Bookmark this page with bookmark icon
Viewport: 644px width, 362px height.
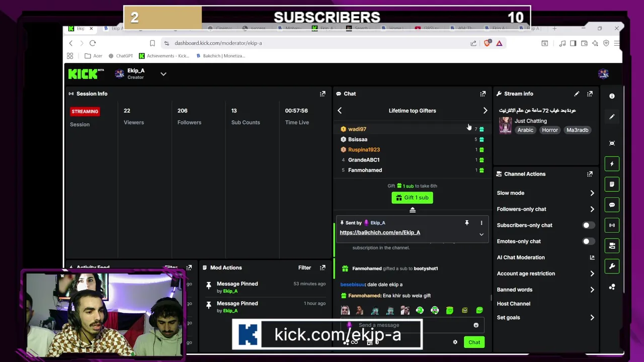pyautogui.click(x=152, y=43)
